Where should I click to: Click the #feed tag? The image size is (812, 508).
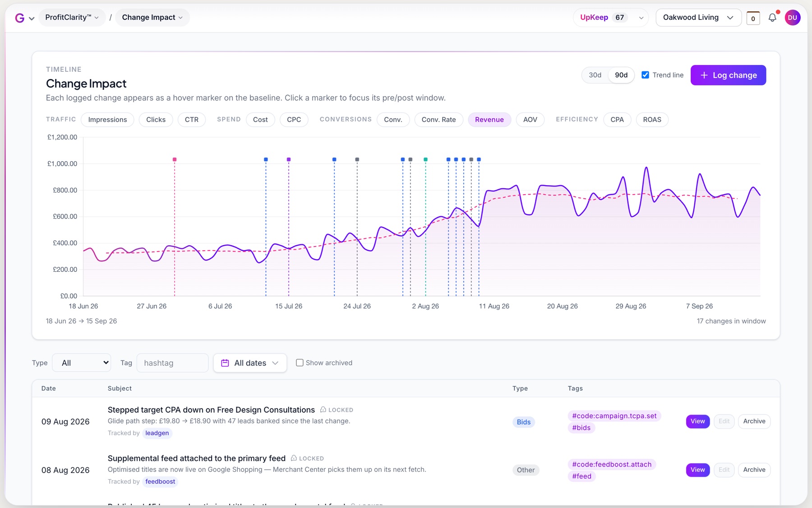[x=582, y=476]
